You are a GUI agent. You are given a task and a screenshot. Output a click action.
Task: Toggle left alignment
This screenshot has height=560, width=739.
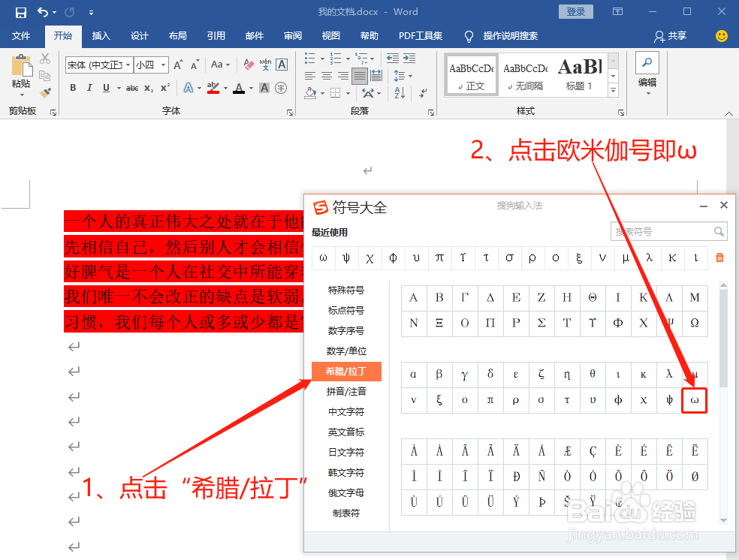[x=309, y=75]
